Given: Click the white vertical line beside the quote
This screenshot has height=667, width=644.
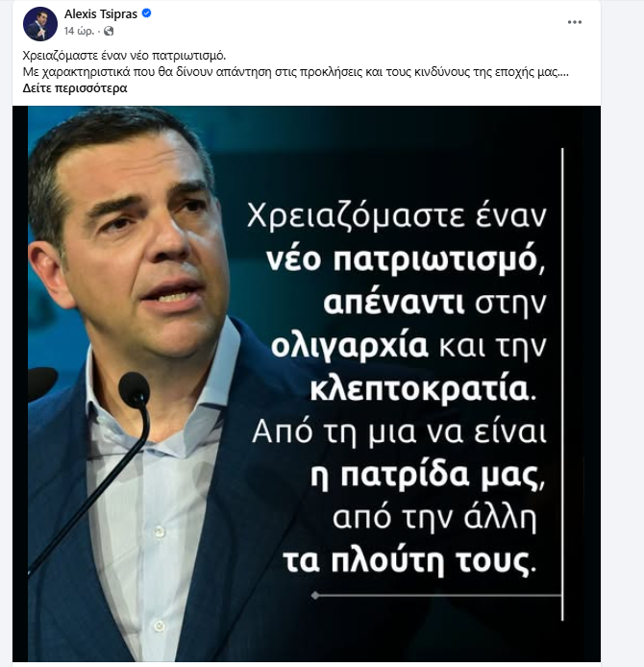Looking at the screenshot, I should (562, 384).
